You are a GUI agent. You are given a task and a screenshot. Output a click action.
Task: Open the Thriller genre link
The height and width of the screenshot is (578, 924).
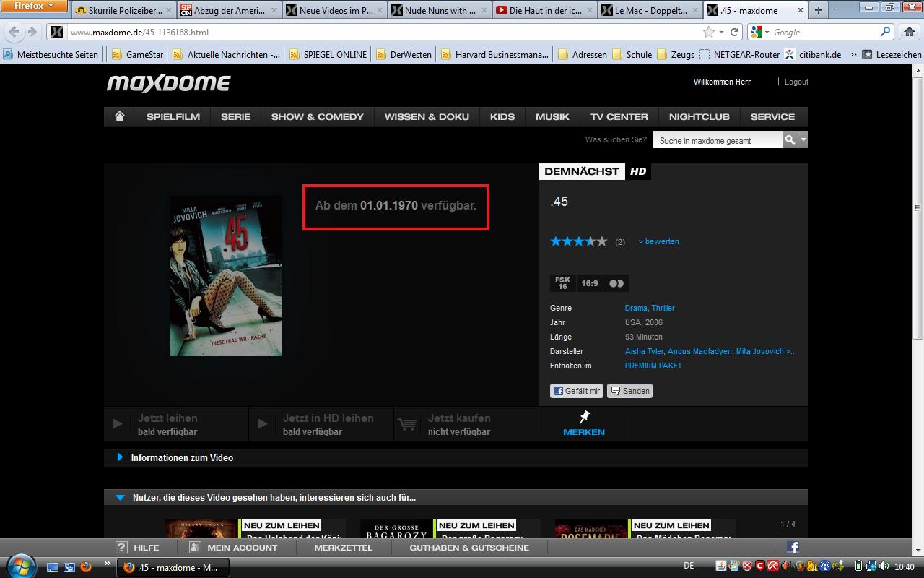click(663, 308)
